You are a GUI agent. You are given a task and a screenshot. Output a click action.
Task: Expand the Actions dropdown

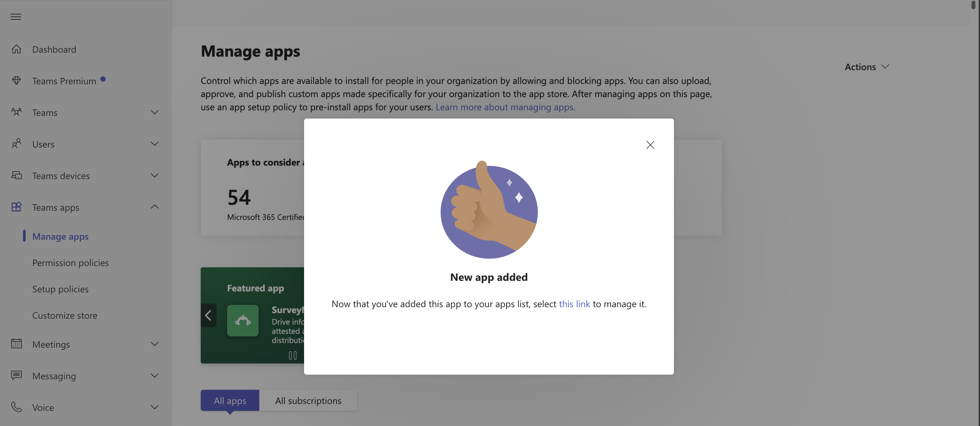866,67
